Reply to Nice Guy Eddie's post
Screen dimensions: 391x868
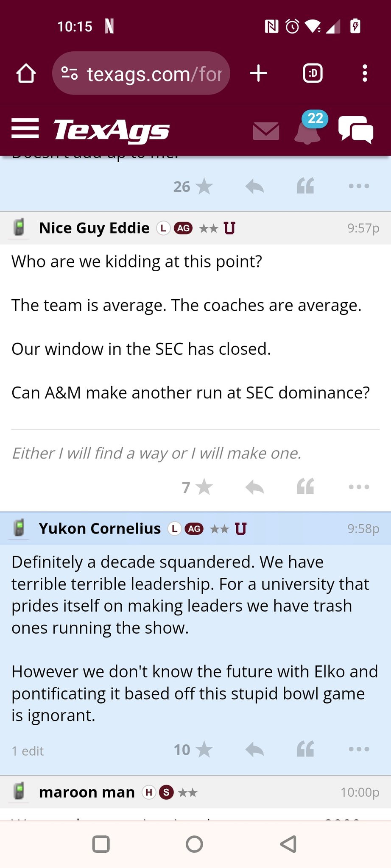pos(254,487)
